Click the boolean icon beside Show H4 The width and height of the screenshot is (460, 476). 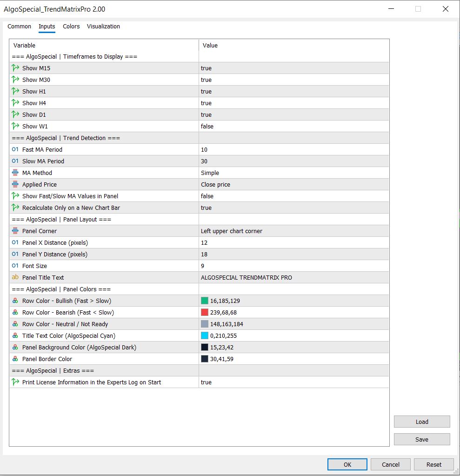(x=15, y=103)
